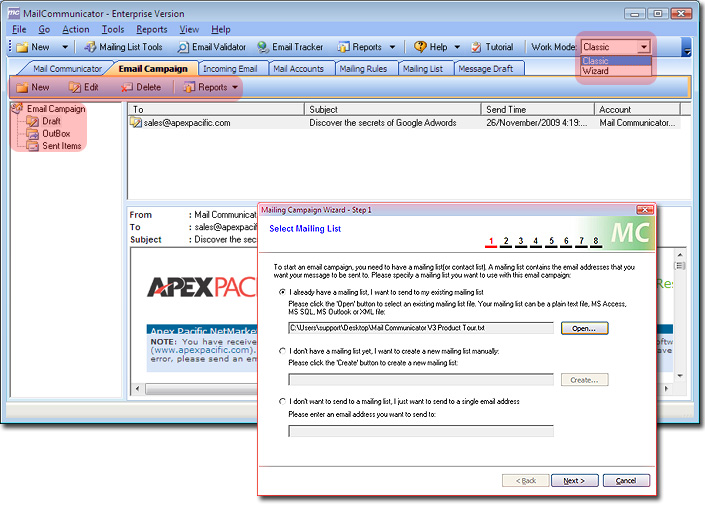Select 'I don't have a mailing list yet' option

pyautogui.click(x=282, y=351)
